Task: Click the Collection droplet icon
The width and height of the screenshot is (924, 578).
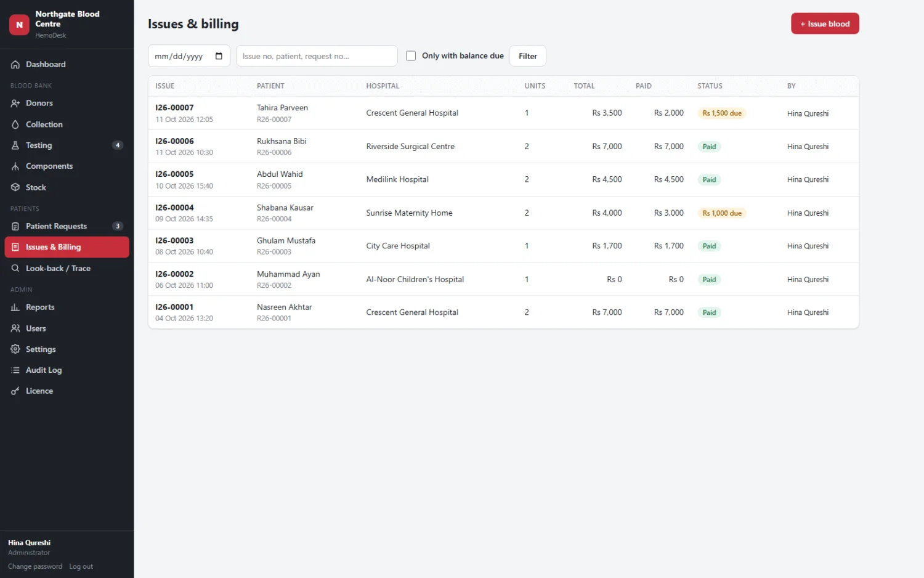Action: coord(15,124)
